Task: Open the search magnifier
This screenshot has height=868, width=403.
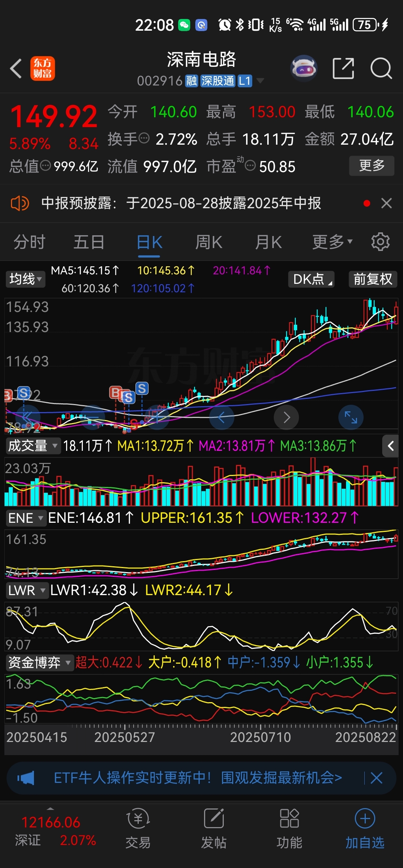Action: [381, 68]
